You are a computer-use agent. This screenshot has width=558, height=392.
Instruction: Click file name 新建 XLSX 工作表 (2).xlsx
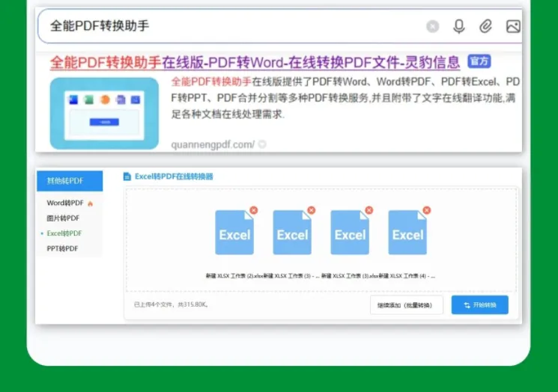tap(234, 276)
